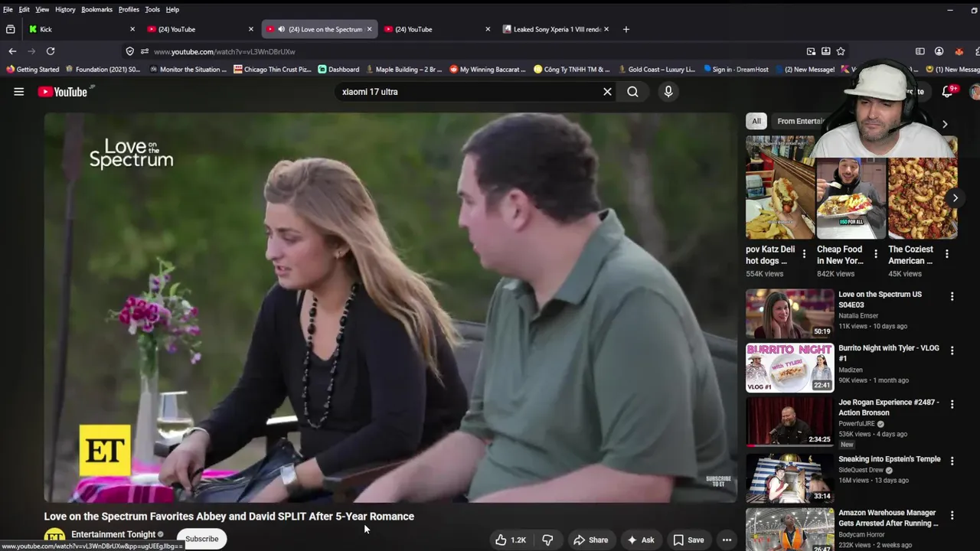Open the Profiles menu
980x551 pixels.
(x=129, y=9)
